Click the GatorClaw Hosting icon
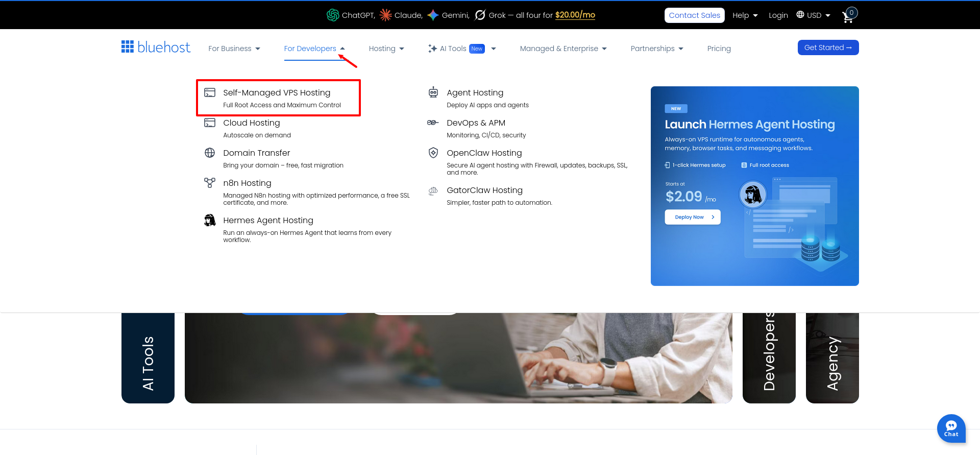 433,190
